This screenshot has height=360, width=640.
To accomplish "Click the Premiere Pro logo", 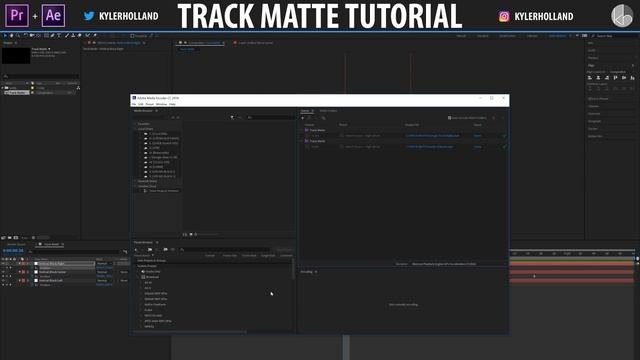I will [17, 15].
